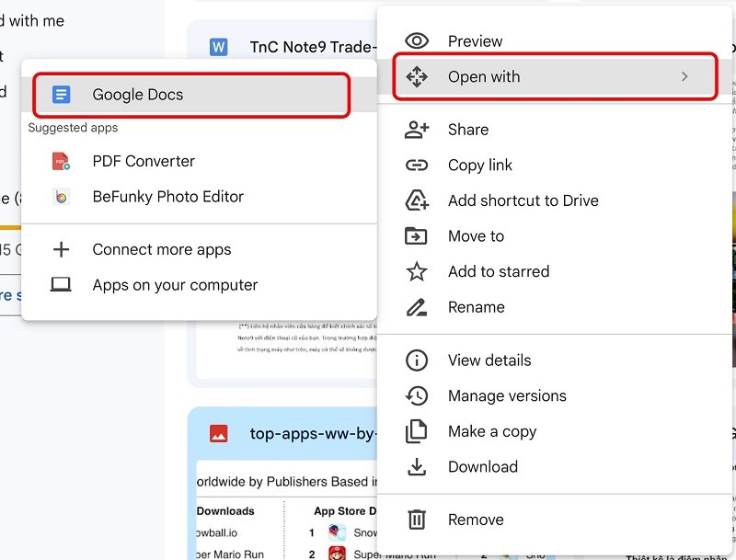Click the Google Docs blue document icon
736x560 pixels.
[62, 95]
